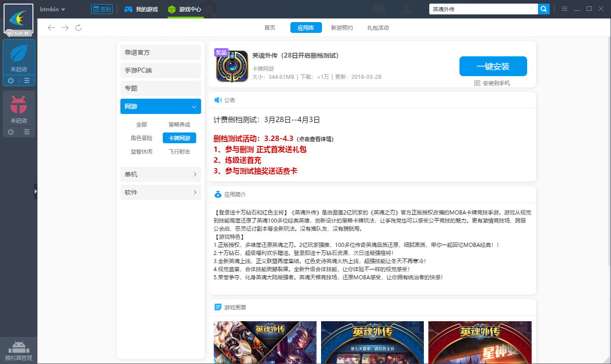Click the 英魂外传 game title text
611x364 pixels.
point(295,55)
